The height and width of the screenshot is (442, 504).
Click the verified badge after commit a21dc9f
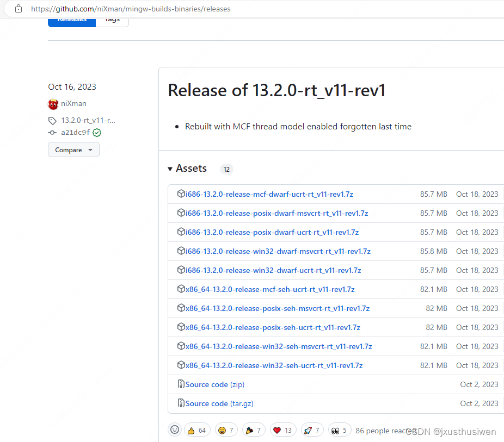pos(97,132)
